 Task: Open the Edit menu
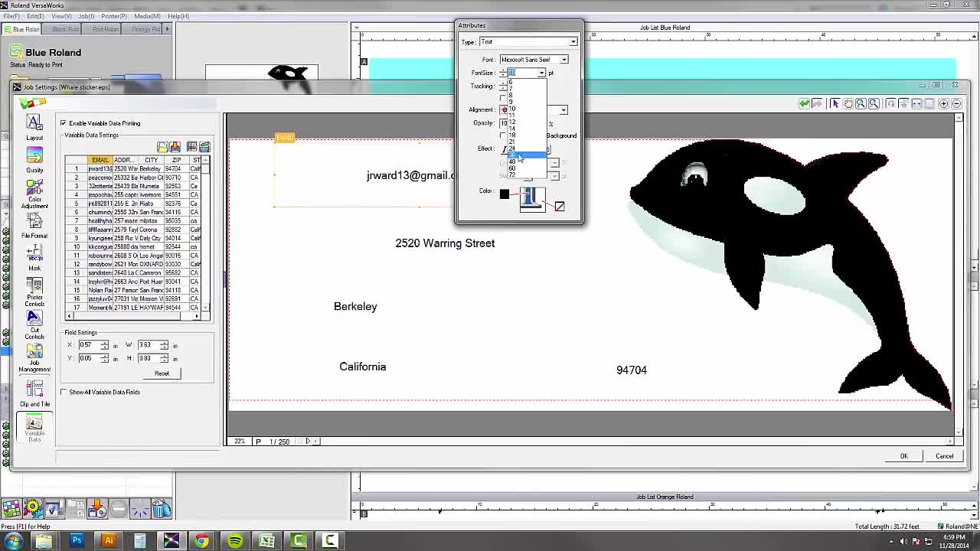point(34,16)
